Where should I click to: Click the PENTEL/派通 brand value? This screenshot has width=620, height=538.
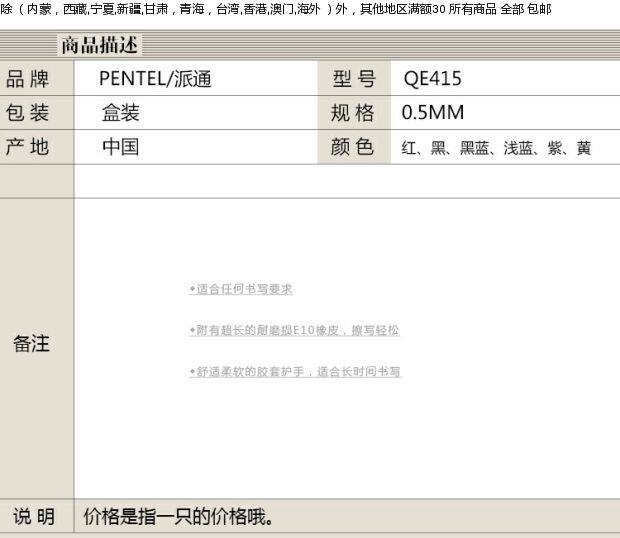click(x=155, y=78)
